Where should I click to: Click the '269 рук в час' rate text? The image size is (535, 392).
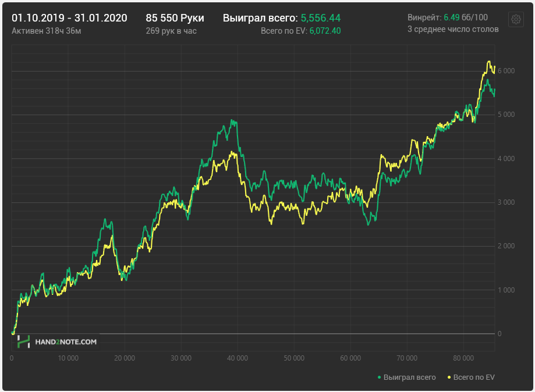click(171, 31)
